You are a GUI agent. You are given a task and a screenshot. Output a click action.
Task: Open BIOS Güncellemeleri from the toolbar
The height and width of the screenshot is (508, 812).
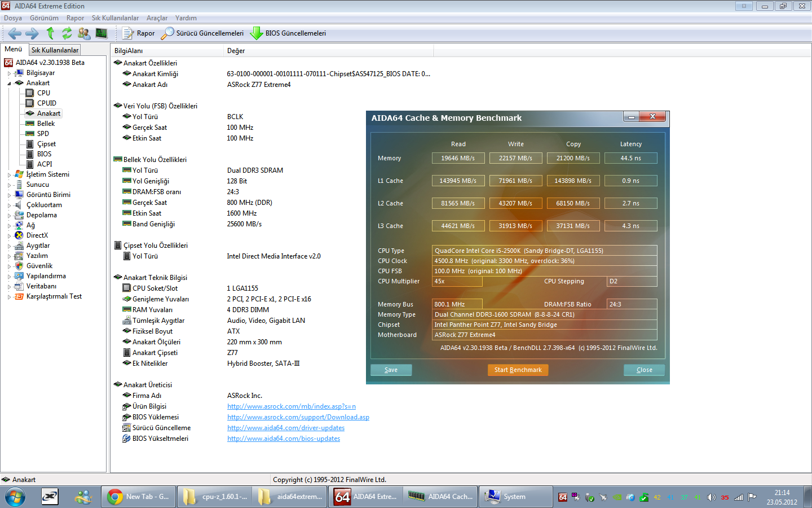(288, 33)
